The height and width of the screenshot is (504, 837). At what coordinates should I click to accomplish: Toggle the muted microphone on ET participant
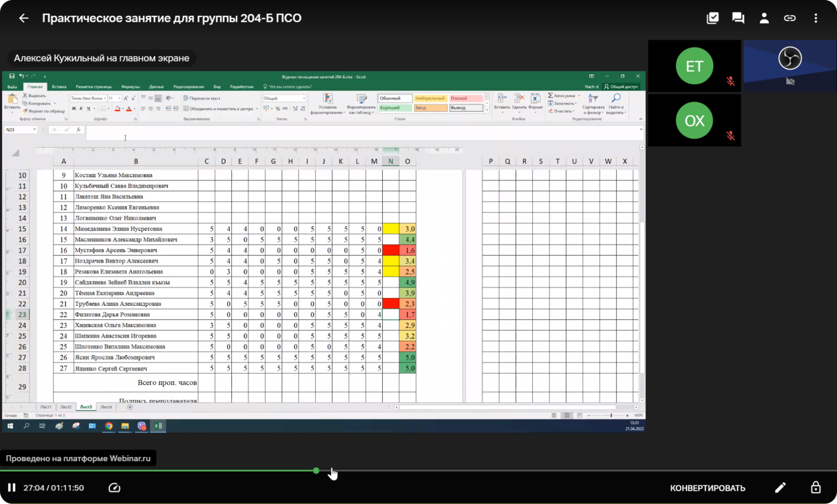(x=730, y=81)
